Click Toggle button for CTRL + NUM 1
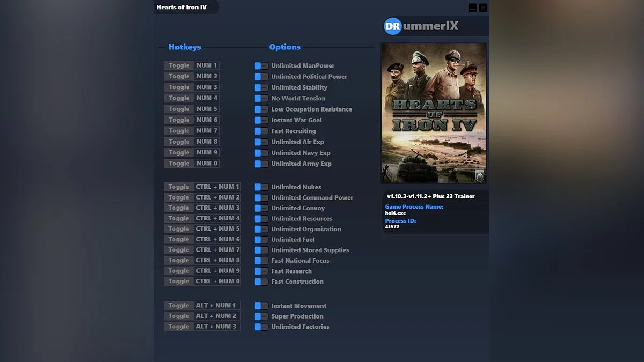This screenshot has height=362, width=644. pos(179,187)
